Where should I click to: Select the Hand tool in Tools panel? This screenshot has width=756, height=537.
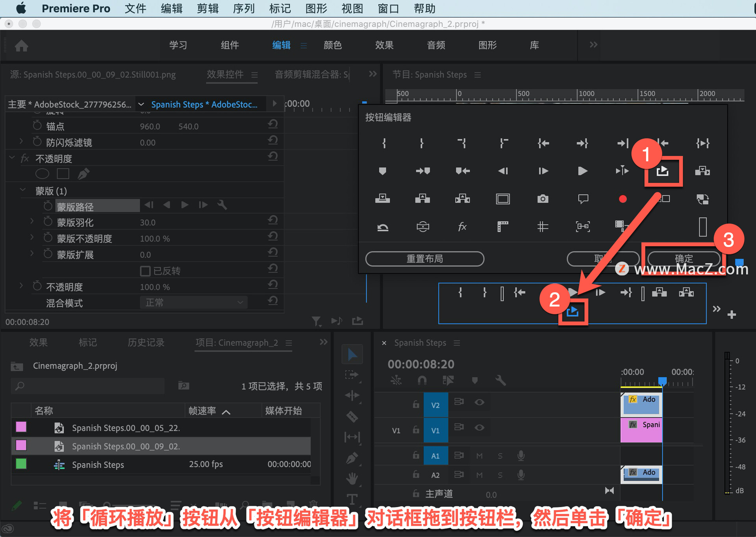(x=352, y=478)
